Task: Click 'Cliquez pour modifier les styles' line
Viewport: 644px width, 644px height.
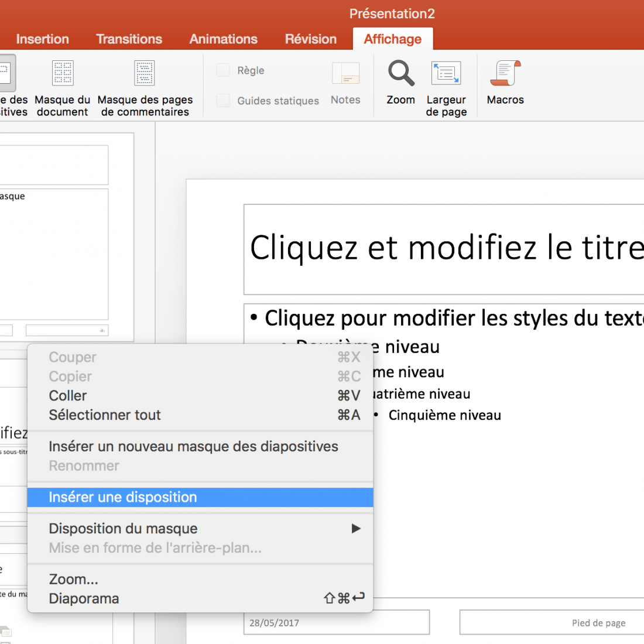Action: [454, 318]
